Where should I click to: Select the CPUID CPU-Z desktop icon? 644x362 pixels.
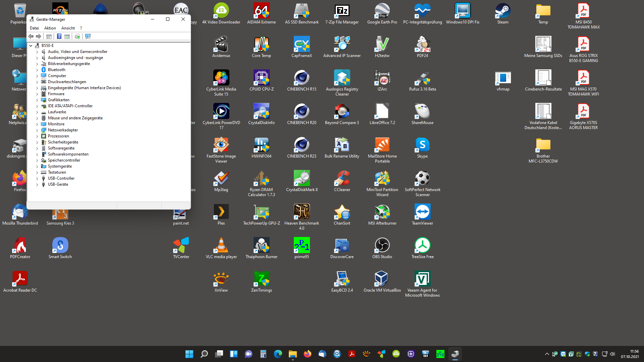pos(262,81)
